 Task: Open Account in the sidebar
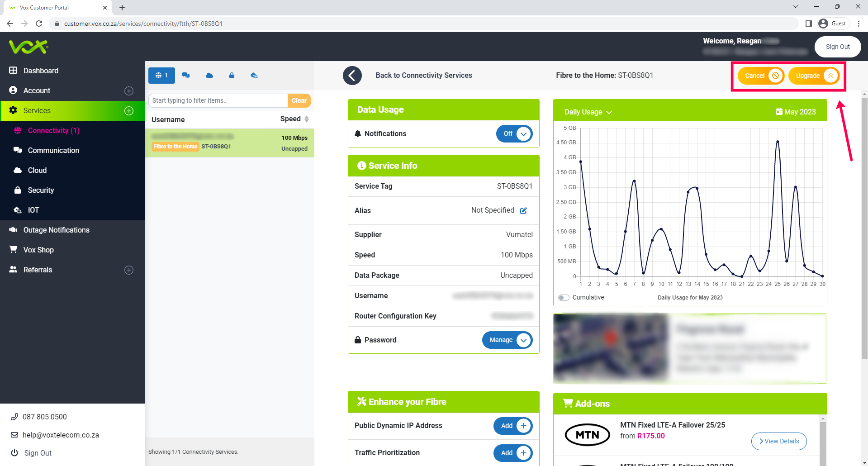pyautogui.click(x=37, y=90)
